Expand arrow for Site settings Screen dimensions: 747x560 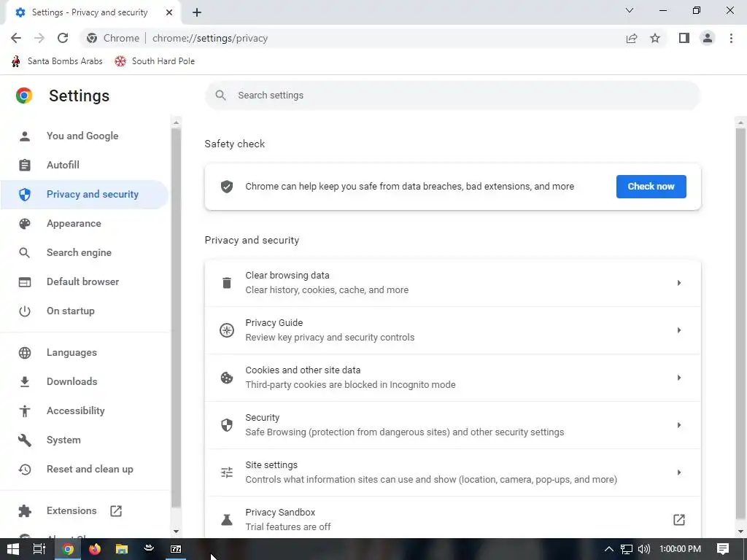679,472
